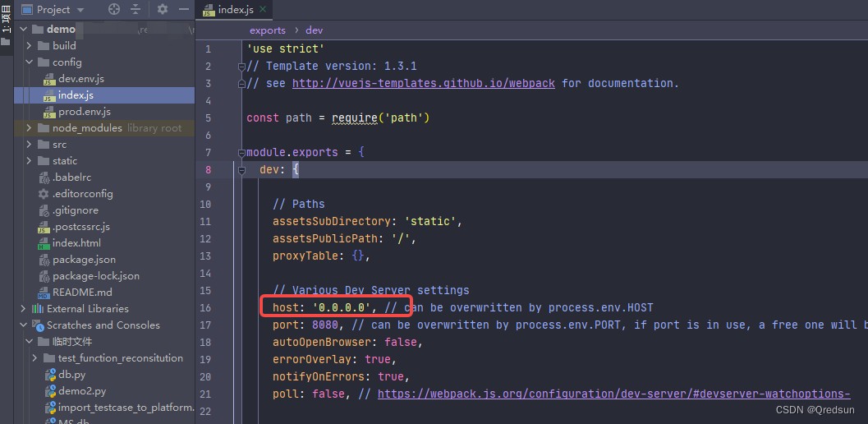Select index.js in the config folder
Image resolution: width=868 pixels, height=424 pixels.
(76, 95)
